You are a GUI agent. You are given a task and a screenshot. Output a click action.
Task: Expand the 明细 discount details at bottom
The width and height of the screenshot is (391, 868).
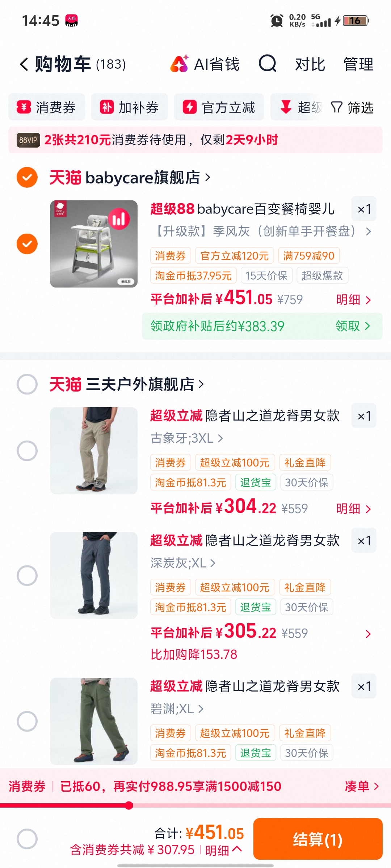(223, 850)
